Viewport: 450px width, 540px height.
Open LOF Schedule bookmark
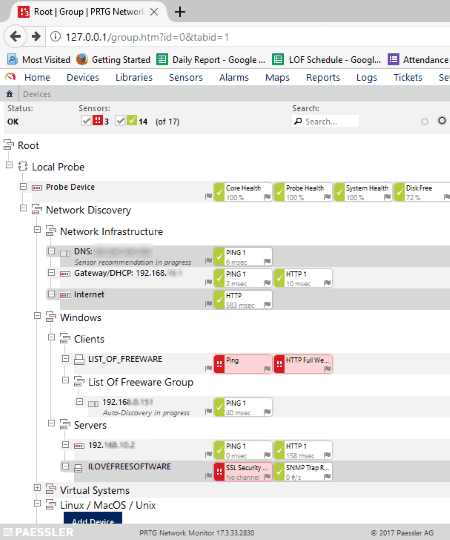[327, 60]
